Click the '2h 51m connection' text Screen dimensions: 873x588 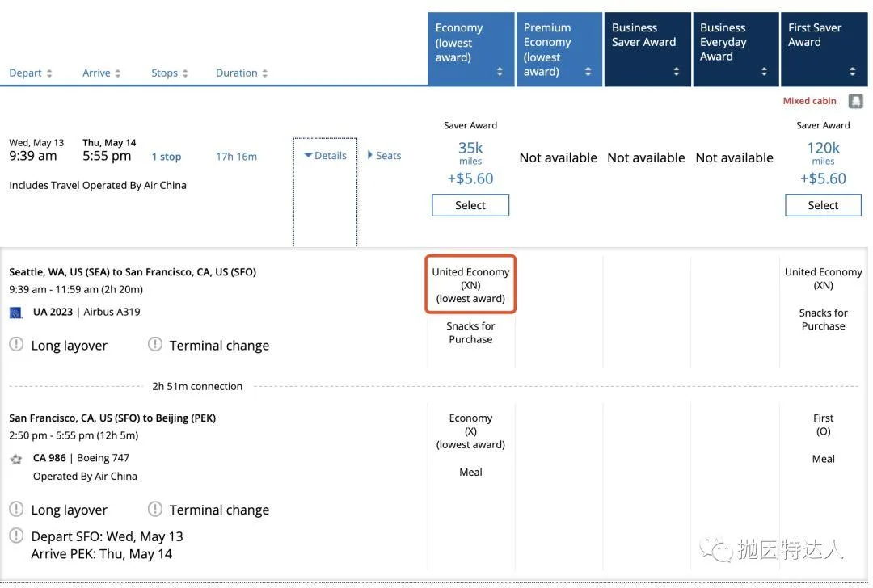pos(197,386)
